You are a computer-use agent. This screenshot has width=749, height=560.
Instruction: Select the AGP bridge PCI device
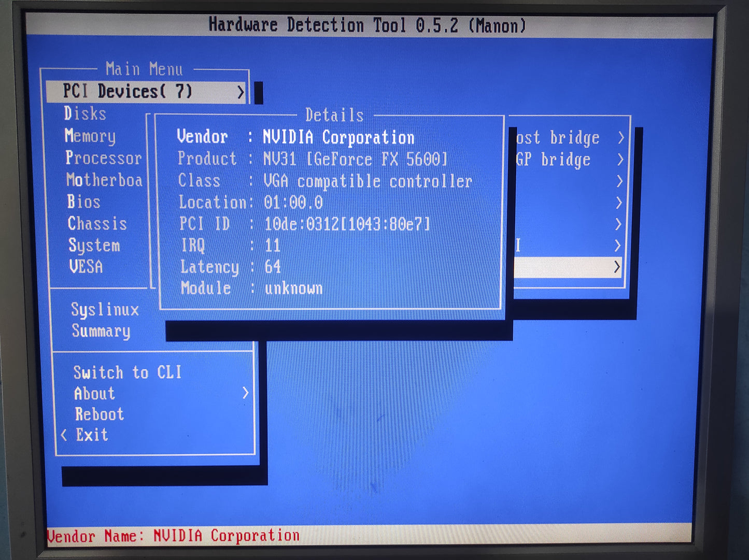(x=554, y=160)
